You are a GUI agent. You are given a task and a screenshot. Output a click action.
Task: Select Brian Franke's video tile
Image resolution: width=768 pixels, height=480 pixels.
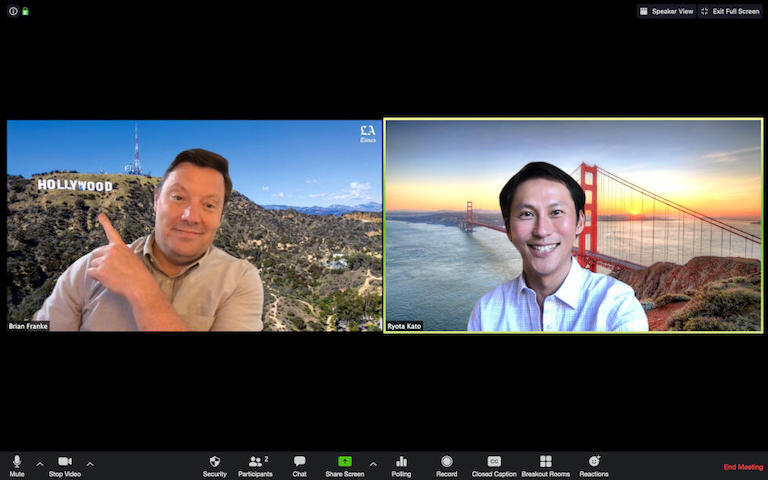click(x=194, y=226)
